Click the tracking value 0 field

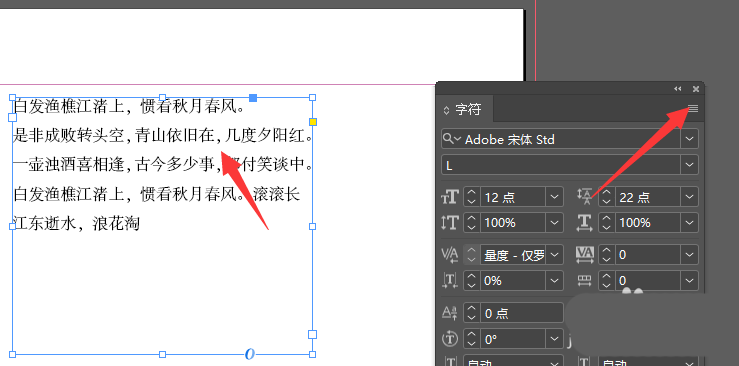click(x=648, y=255)
